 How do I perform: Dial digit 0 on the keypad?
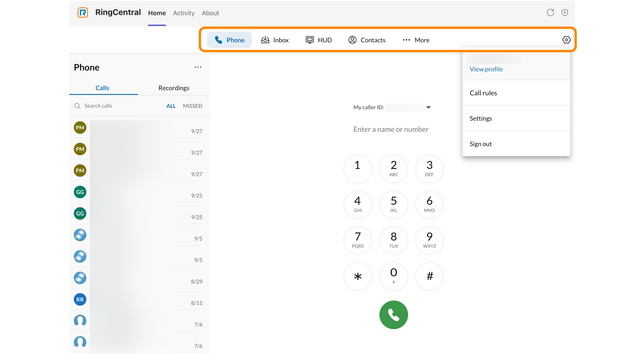(394, 276)
